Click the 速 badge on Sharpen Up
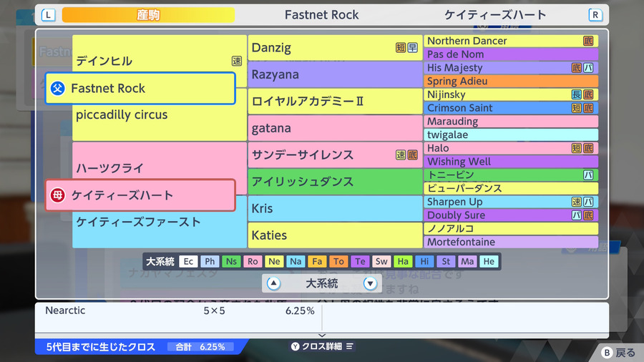The height and width of the screenshot is (362, 644). coord(577,202)
